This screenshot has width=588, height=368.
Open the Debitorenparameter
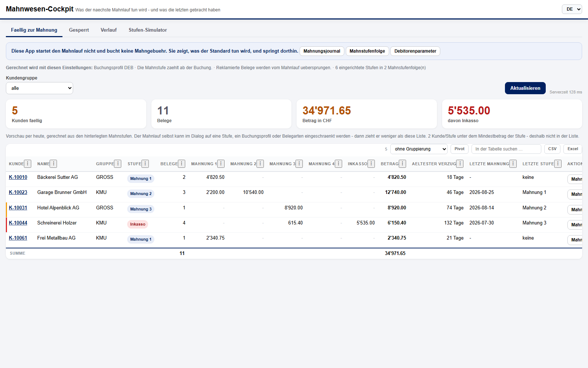coord(415,51)
